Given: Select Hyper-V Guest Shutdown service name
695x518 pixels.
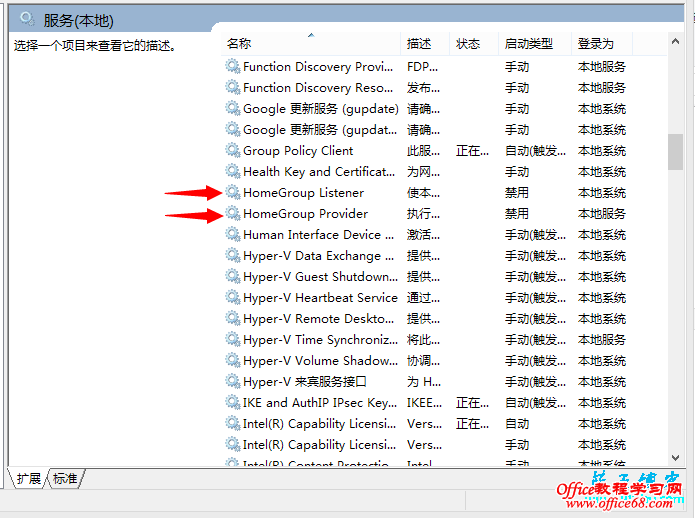Looking at the screenshot, I should (320, 277).
